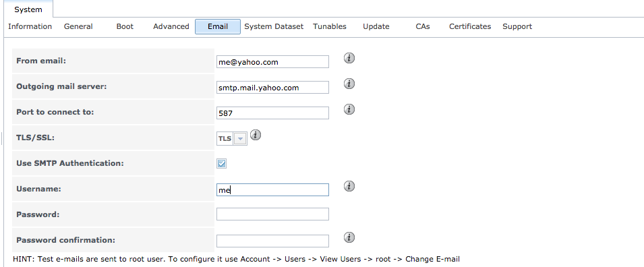Click the From email input field
Viewport: 644px width, 267px height.
click(272, 62)
